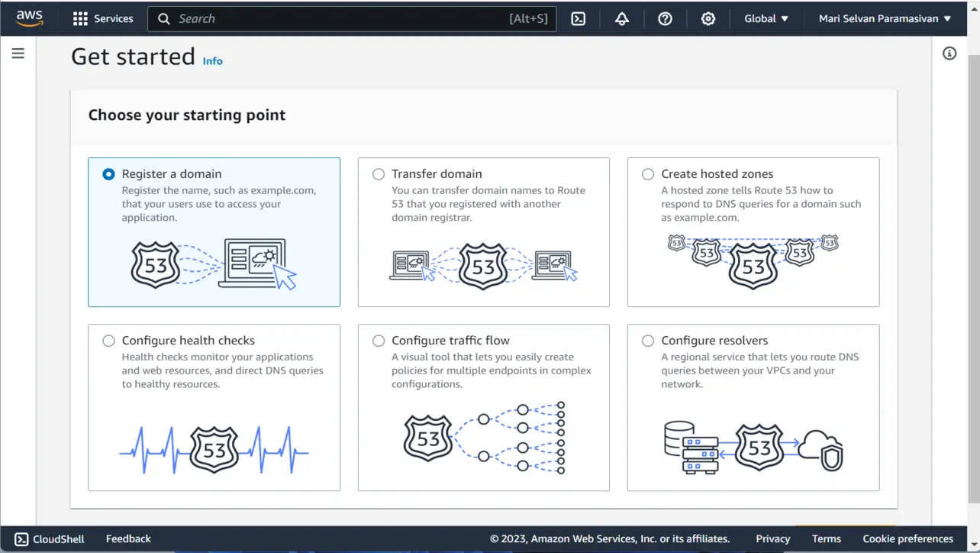Select the Register a domain radio button
Viewport: 980px width, 553px height.
(x=108, y=174)
